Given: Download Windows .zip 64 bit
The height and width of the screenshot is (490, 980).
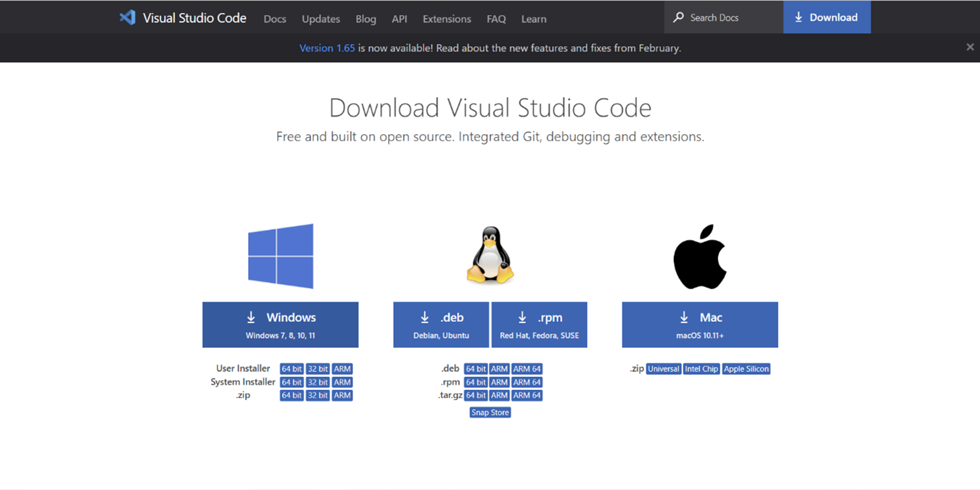Looking at the screenshot, I should click(292, 395).
